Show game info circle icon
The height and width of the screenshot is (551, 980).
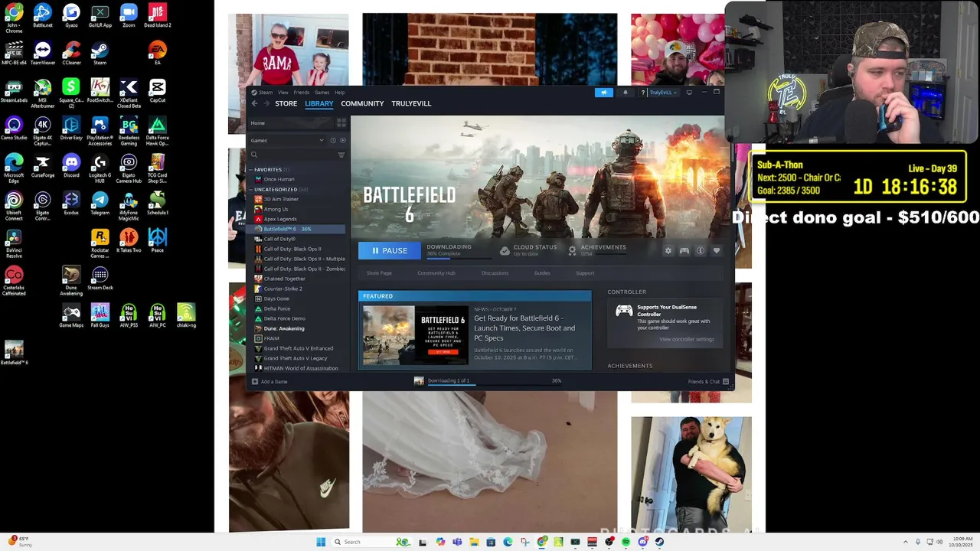coord(700,250)
